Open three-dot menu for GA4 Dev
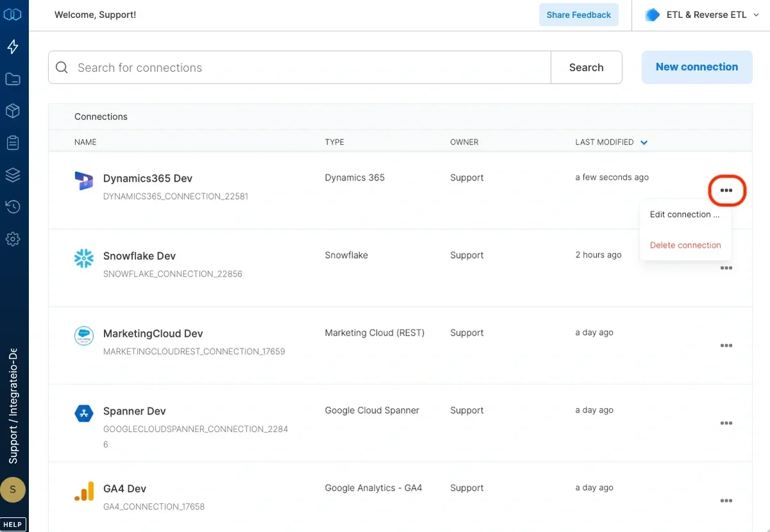 726,501
